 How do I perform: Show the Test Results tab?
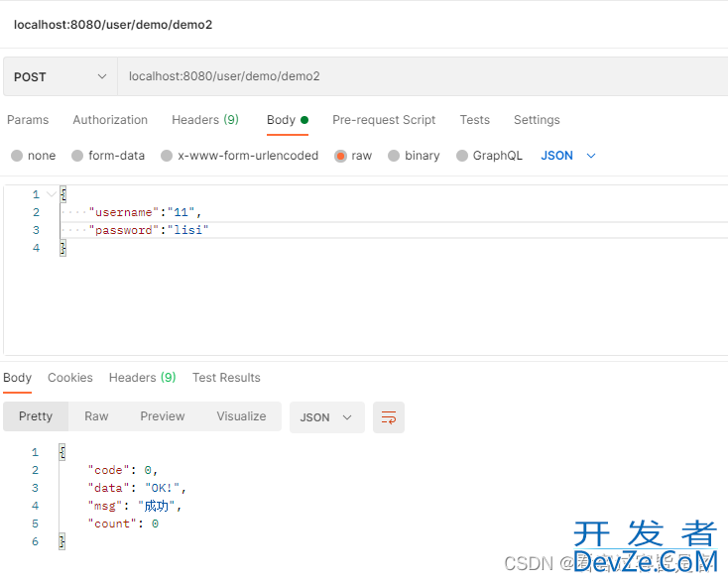coord(226,378)
